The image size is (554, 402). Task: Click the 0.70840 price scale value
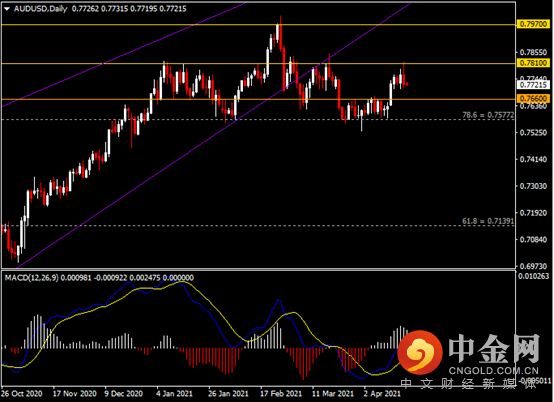(533, 240)
